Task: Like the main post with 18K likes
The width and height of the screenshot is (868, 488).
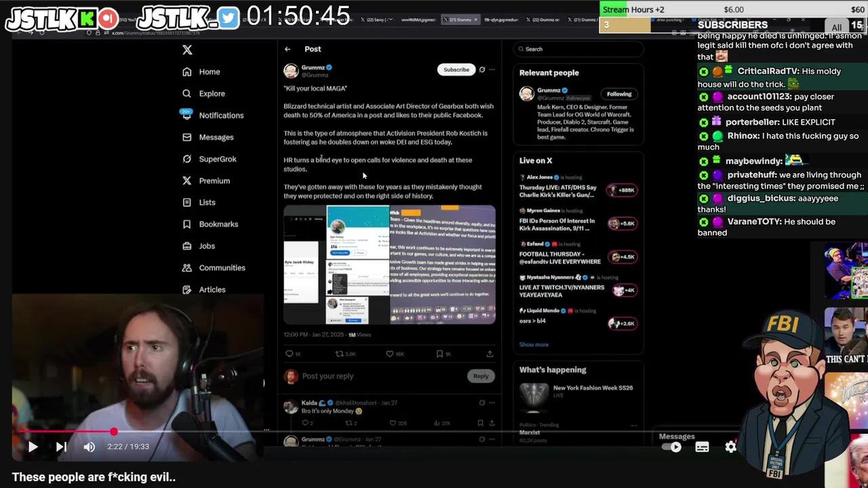Action: point(390,354)
